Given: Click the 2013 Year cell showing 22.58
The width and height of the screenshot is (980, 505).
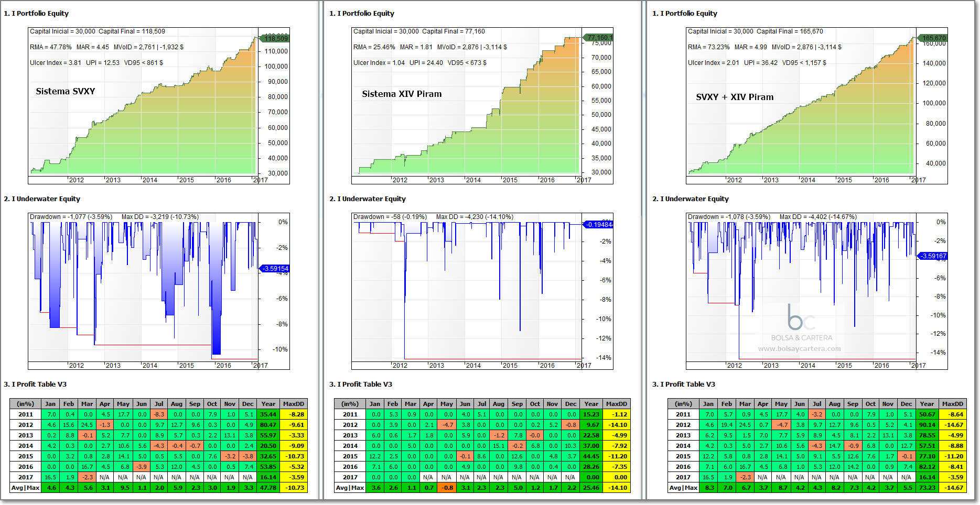Looking at the screenshot, I should click(591, 435).
